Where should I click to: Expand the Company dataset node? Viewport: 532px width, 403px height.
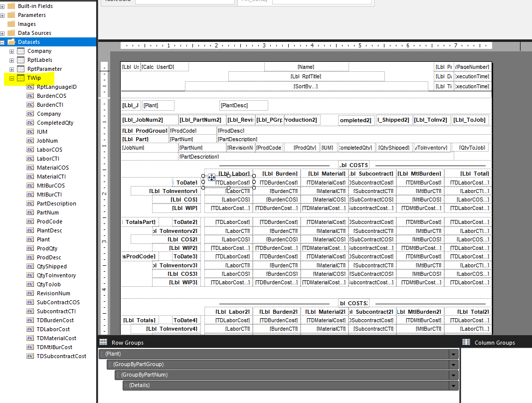point(11,51)
